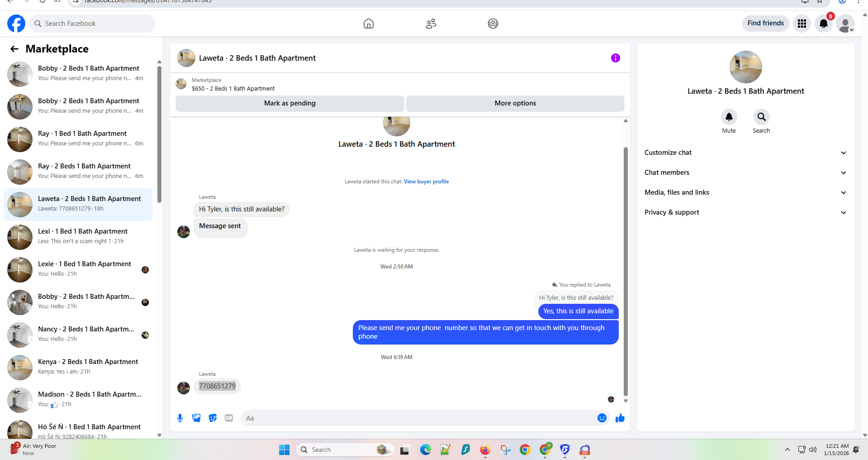Open the Notifications bell with 9 badge
This screenshot has width=868, height=460.
pyautogui.click(x=824, y=24)
